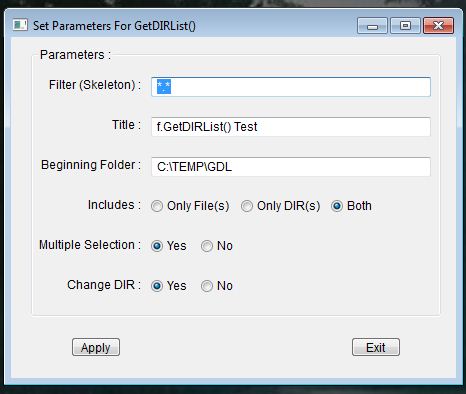Close the GetDIRList parameters window
The width and height of the screenshot is (466, 394).
point(438,26)
